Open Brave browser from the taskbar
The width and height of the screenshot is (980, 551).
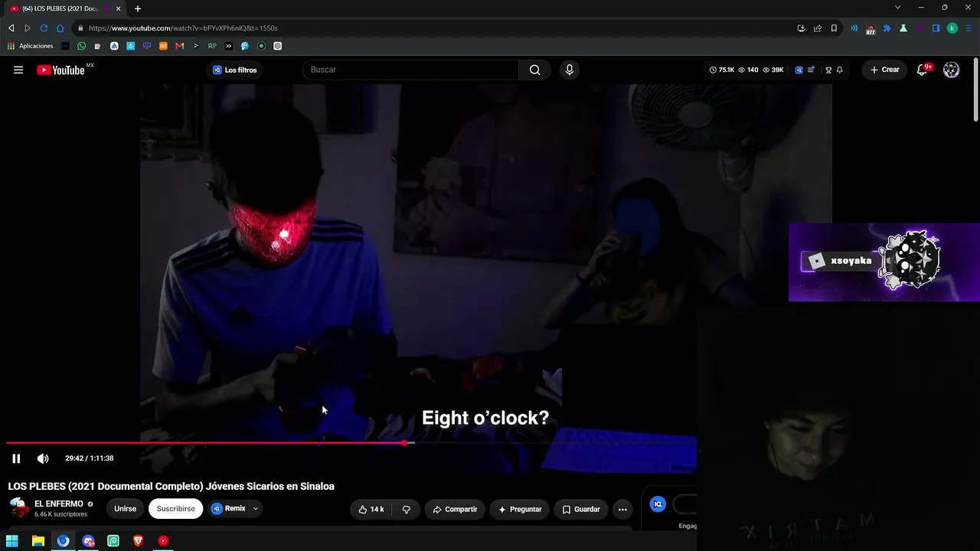(x=138, y=541)
